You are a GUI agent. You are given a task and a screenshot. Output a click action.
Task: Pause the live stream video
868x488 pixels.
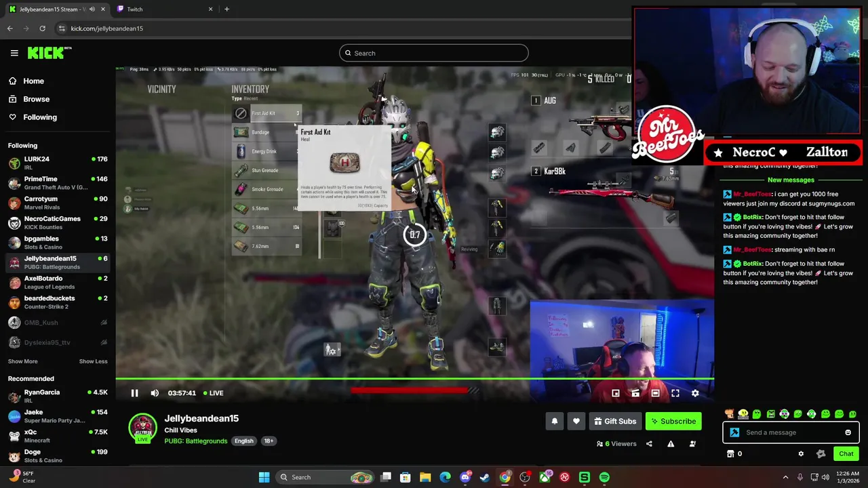coord(134,393)
